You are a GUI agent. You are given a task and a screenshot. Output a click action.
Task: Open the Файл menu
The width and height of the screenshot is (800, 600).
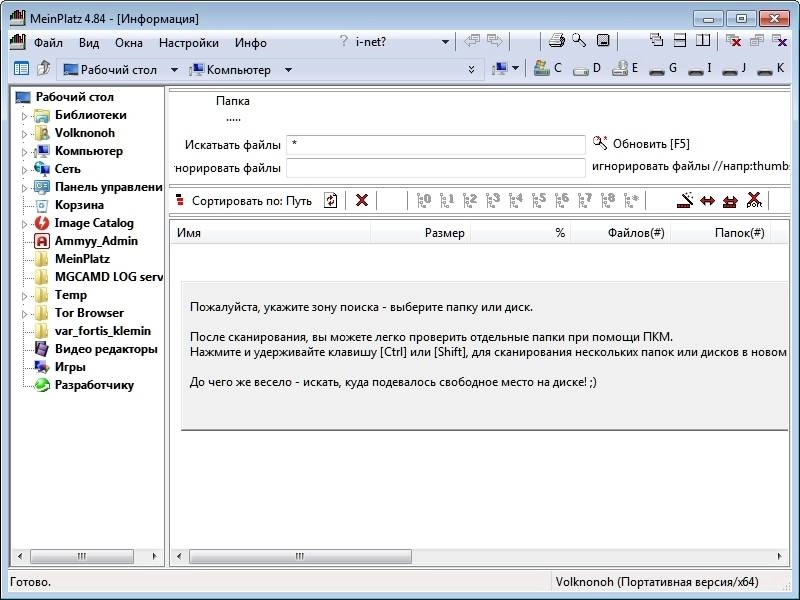(x=48, y=42)
